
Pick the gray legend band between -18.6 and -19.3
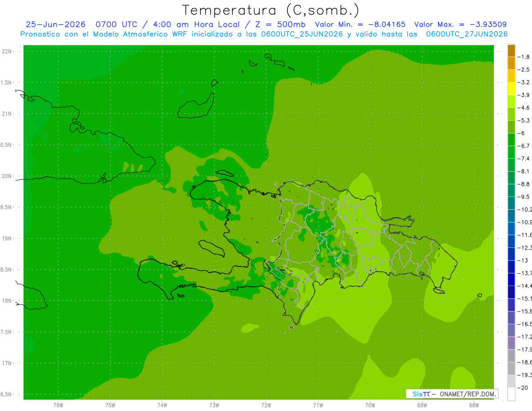(x=511, y=368)
